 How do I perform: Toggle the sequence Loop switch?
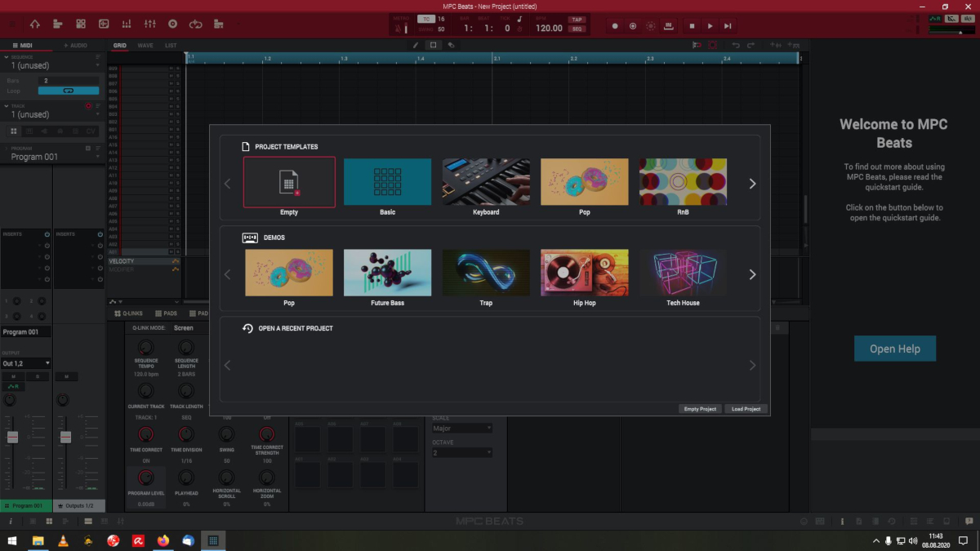click(x=69, y=91)
